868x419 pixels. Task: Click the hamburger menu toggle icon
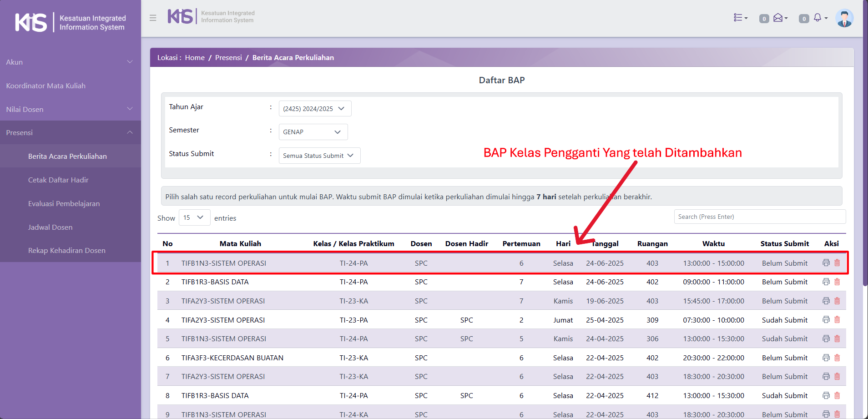[153, 18]
